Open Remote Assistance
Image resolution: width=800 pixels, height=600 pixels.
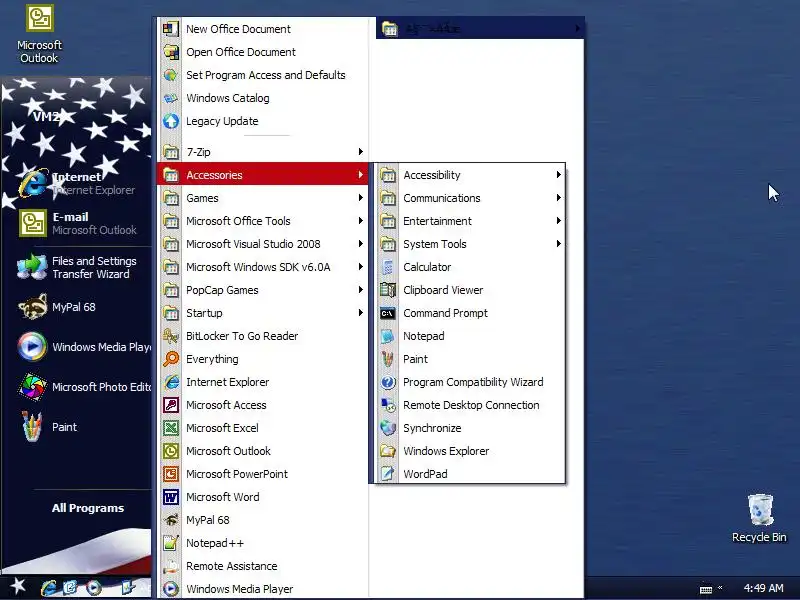click(x=263, y=566)
